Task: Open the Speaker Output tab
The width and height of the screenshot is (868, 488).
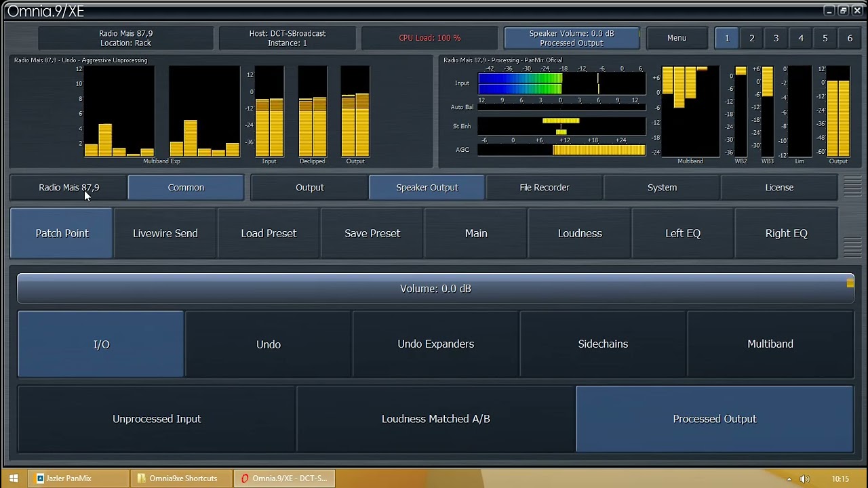Action: click(427, 188)
